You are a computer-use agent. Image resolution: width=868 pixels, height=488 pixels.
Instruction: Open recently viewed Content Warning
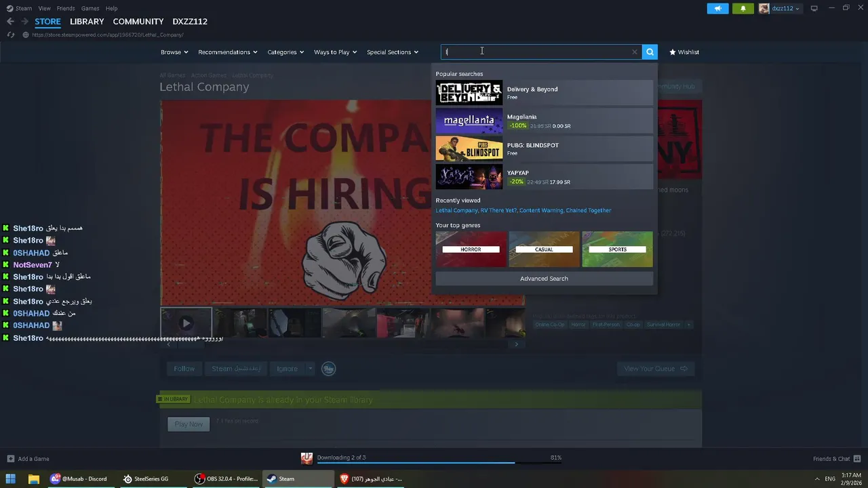pyautogui.click(x=541, y=211)
